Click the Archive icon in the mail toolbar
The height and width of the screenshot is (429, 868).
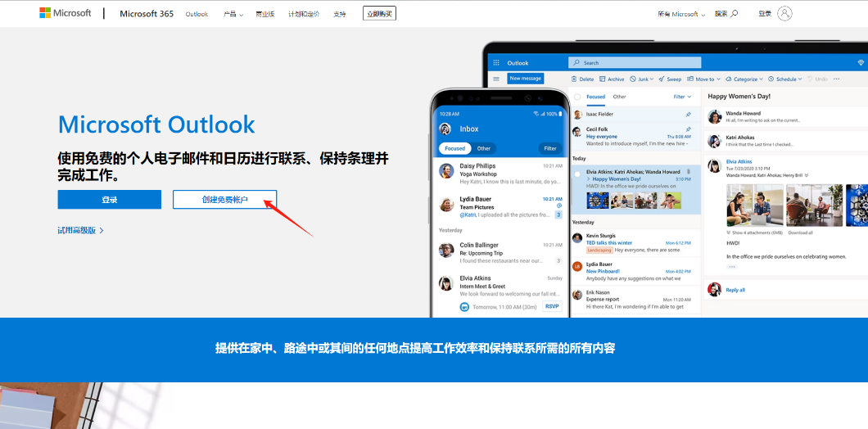coord(603,79)
